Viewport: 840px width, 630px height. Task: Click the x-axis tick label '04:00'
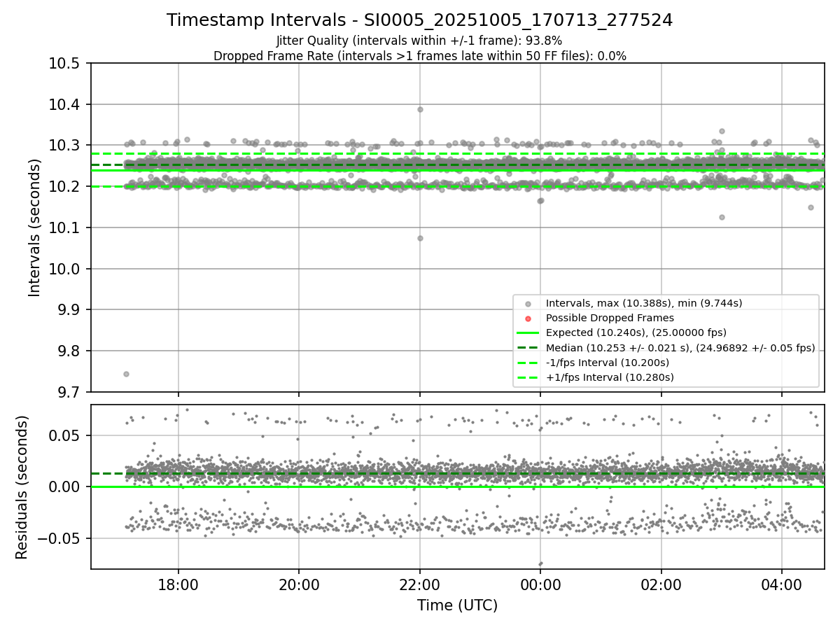(x=782, y=586)
